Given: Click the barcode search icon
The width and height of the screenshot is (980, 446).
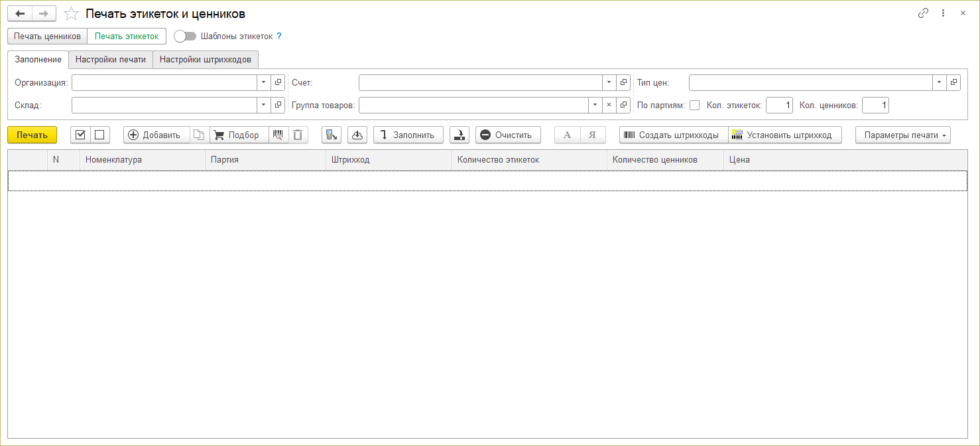Looking at the screenshot, I should pos(278,135).
